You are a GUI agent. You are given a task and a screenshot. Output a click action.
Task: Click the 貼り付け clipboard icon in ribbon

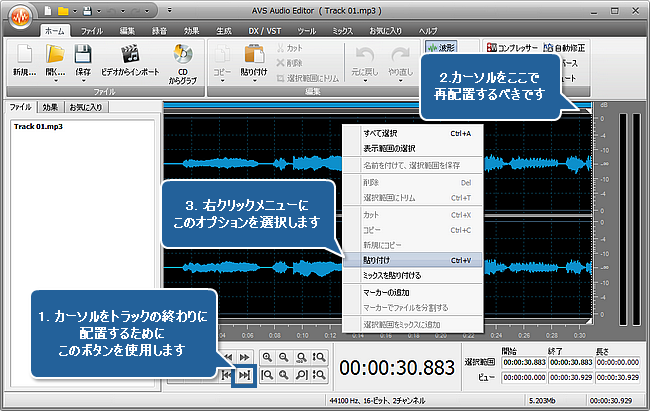tap(254, 55)
